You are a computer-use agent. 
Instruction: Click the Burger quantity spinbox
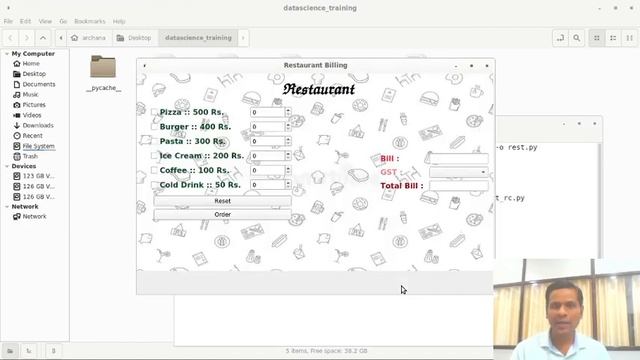coord(271,127)
